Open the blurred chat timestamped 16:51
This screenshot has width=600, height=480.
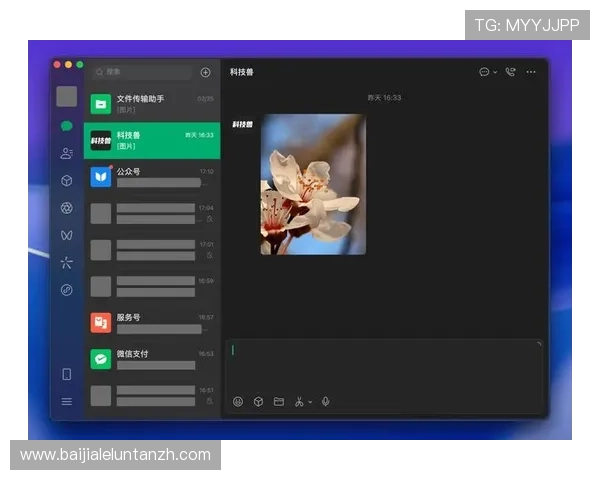(152, 395)
